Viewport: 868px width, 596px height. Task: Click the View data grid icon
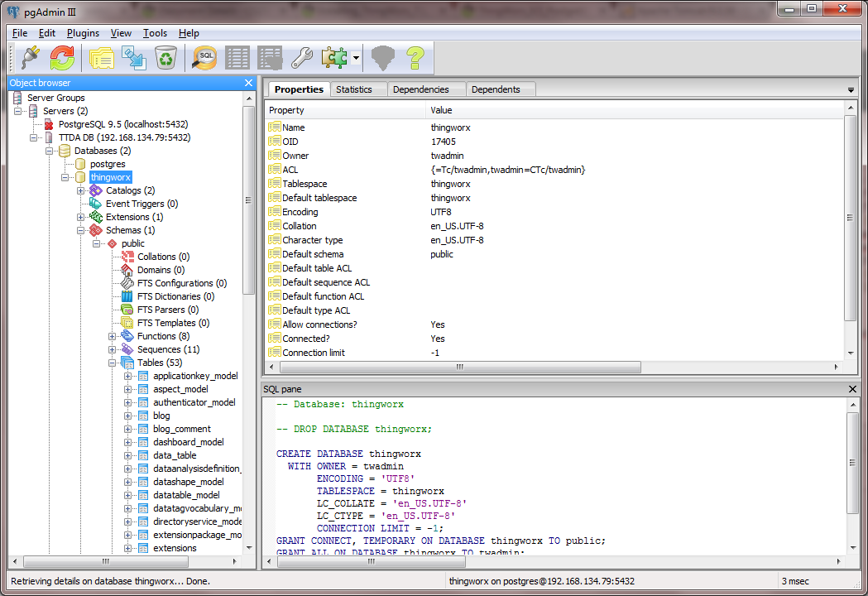[x=237, y=58]
